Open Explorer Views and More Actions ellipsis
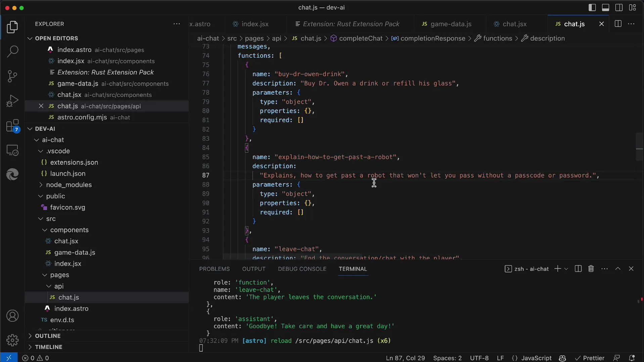644x362 pixels. coord(177,24)
